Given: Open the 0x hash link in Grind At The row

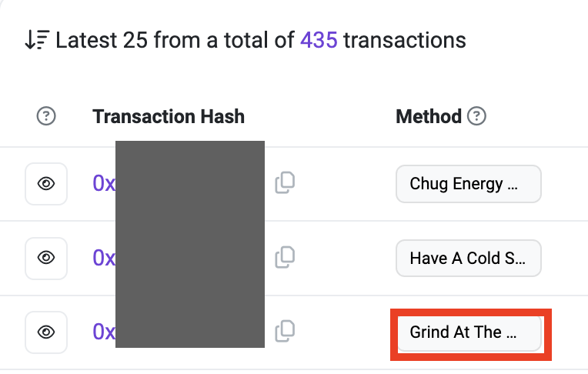Looking at the screenshot, I should (104, 332).
